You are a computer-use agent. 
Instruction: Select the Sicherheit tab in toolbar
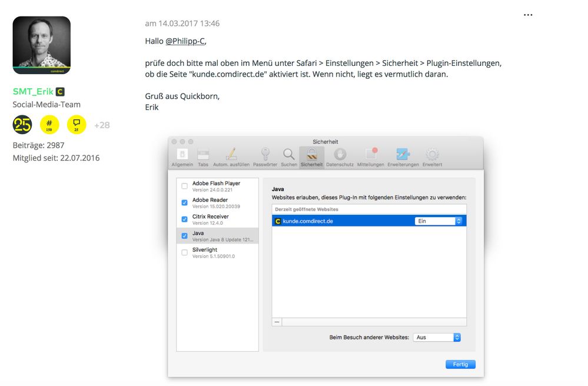(x=311, y=155)
